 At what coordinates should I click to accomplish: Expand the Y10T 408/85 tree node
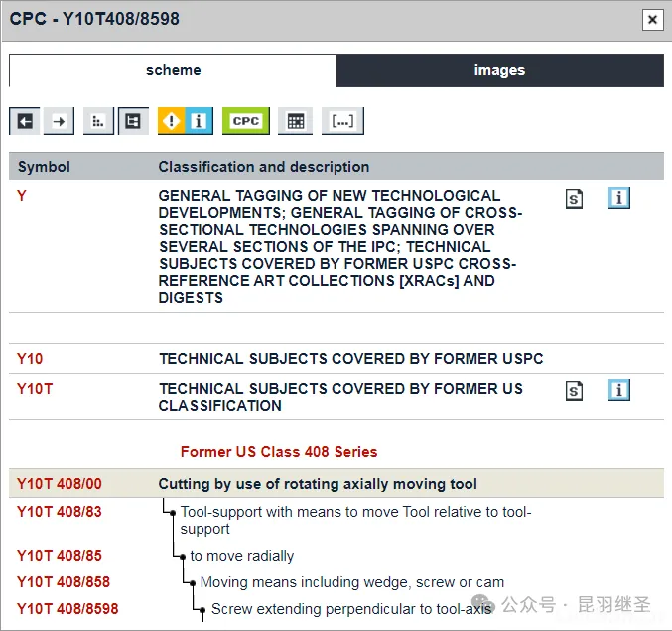pyautogui.click(x=183, y=556)
